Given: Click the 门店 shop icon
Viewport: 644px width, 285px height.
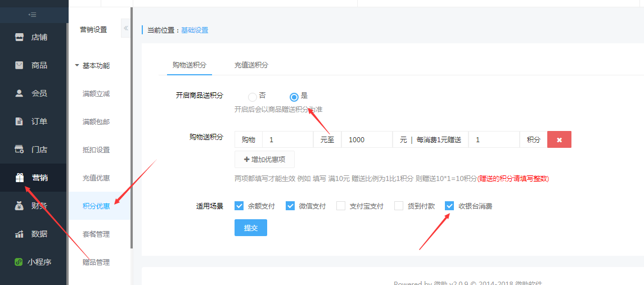Looking at the screenshot, I should [20, 150].
